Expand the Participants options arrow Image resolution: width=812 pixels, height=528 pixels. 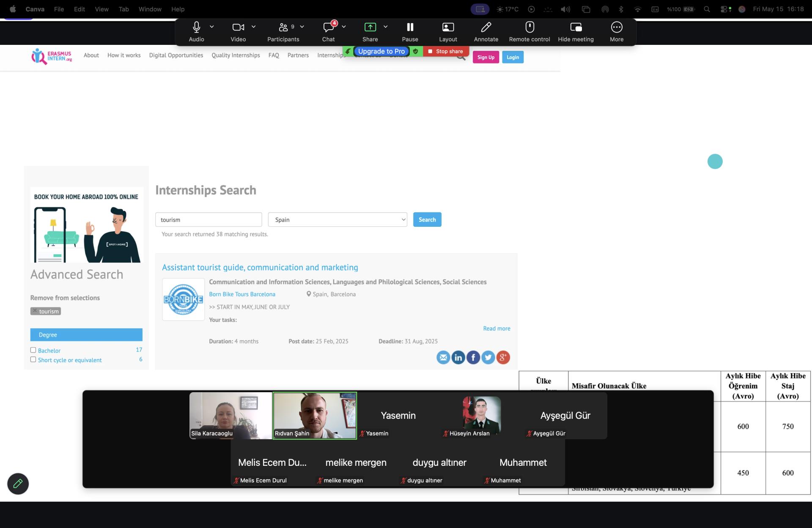(x=302, y=27)
